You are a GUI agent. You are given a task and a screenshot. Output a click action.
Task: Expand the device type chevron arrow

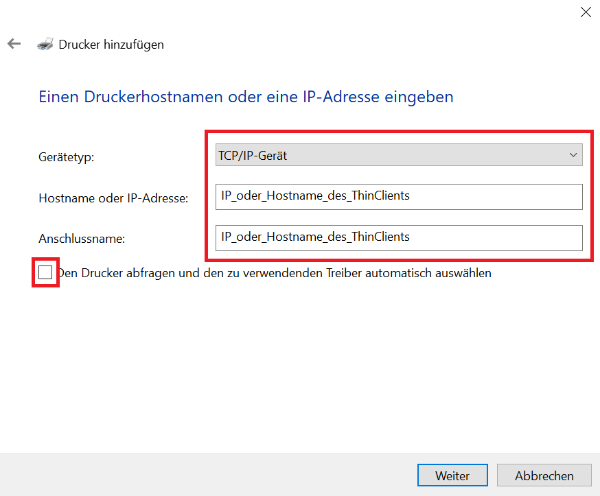[573, 155]
